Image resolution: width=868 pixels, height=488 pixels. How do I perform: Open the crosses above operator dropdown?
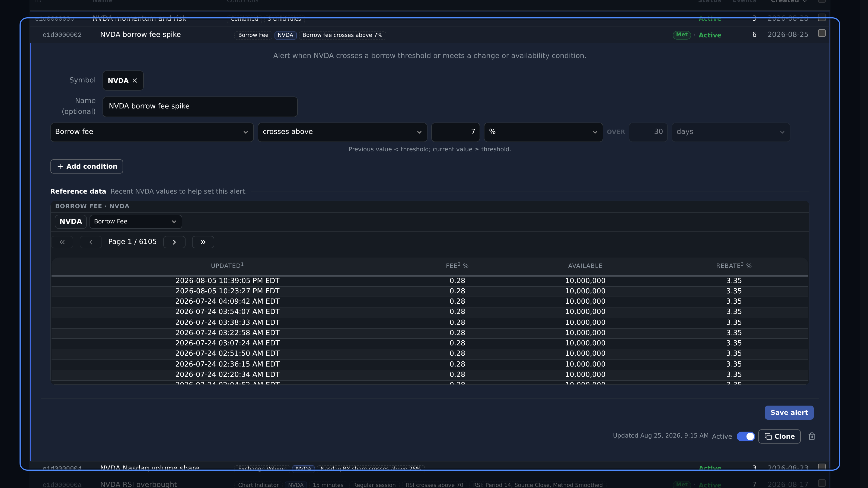342,132
